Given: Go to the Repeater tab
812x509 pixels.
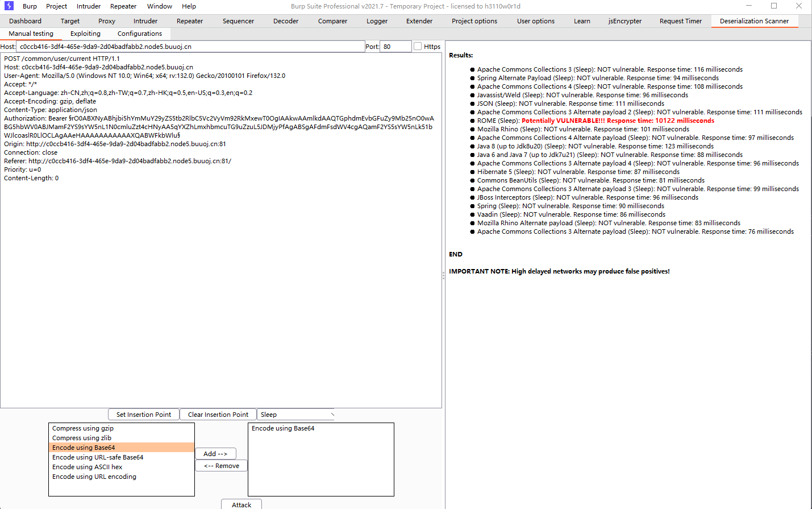Looking at the screenshot, I should pyautogui.click(x=189, y=21).
